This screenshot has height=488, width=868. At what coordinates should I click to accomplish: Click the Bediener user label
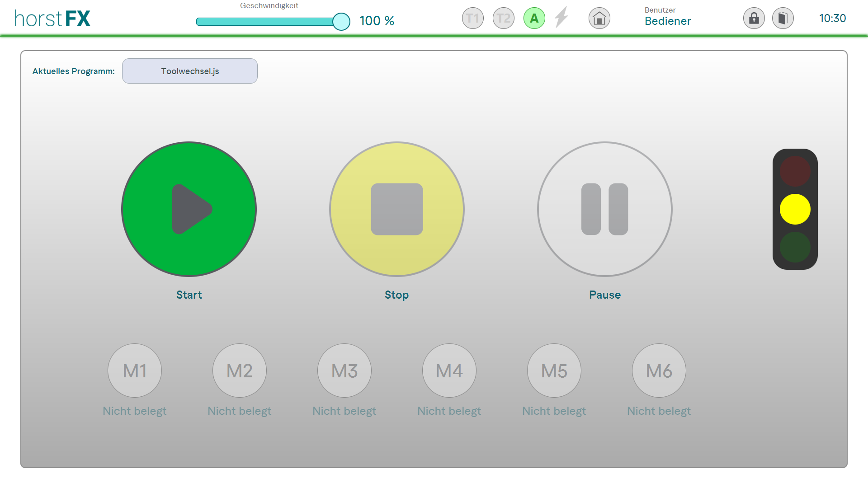[667, 21]
